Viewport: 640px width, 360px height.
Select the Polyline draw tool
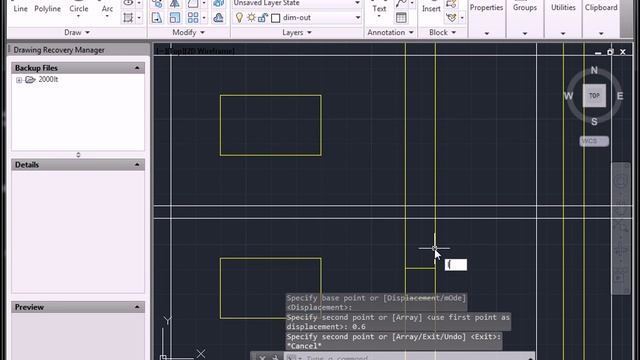click(47, 8)
